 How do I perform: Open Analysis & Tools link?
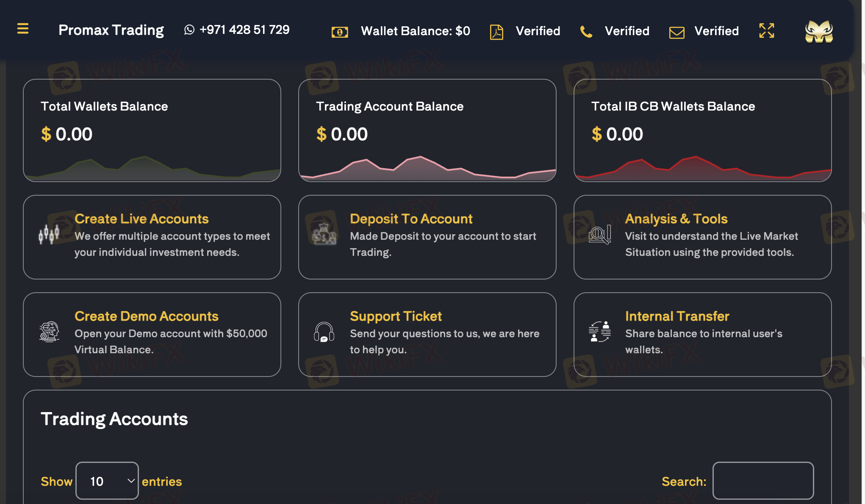click(676, 219)
